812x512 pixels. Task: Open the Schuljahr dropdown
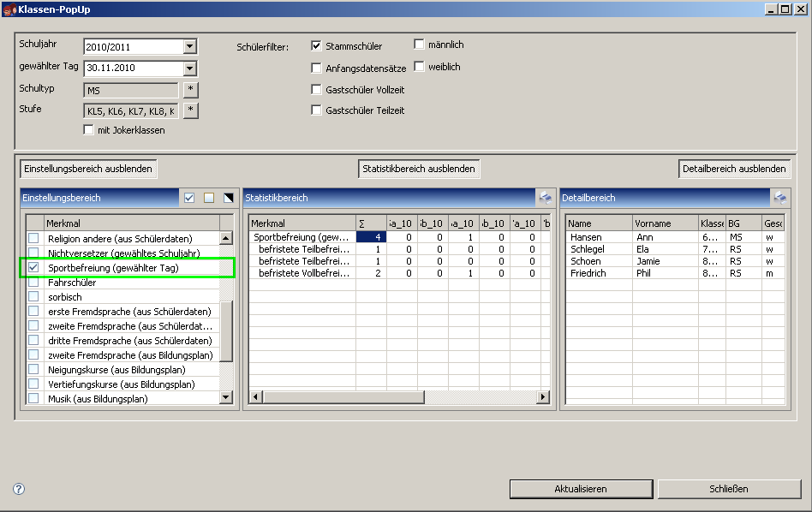click(190, 46)
